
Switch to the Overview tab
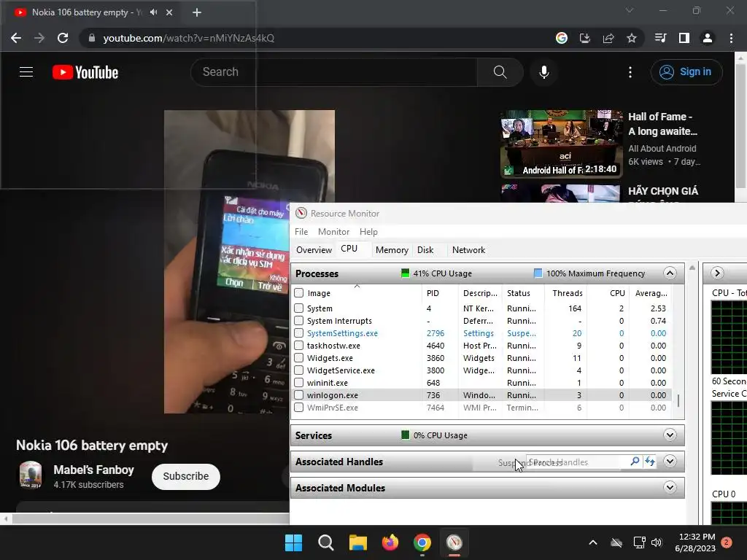pyautogui.click(x=314, y=250)
